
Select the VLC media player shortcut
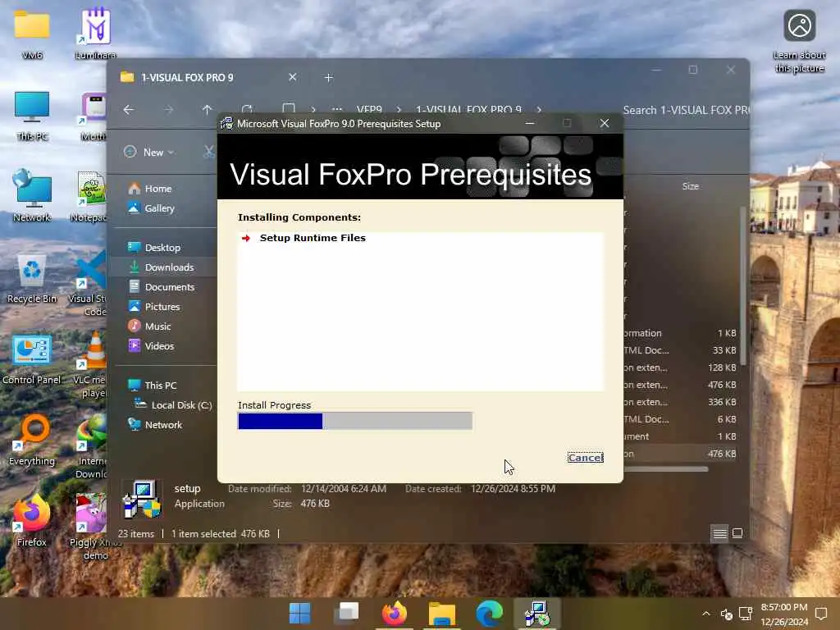click(92, 365)
